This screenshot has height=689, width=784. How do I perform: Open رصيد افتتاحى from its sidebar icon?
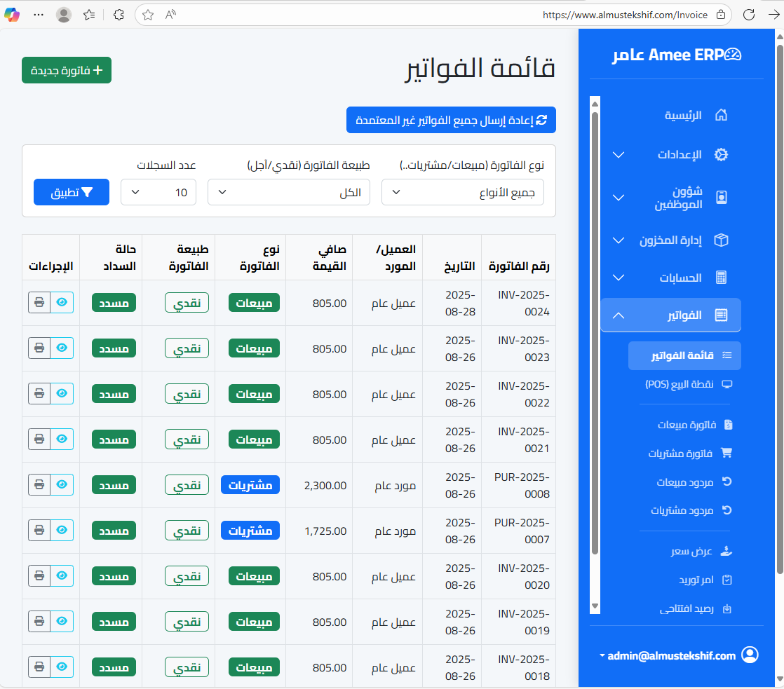726,608
